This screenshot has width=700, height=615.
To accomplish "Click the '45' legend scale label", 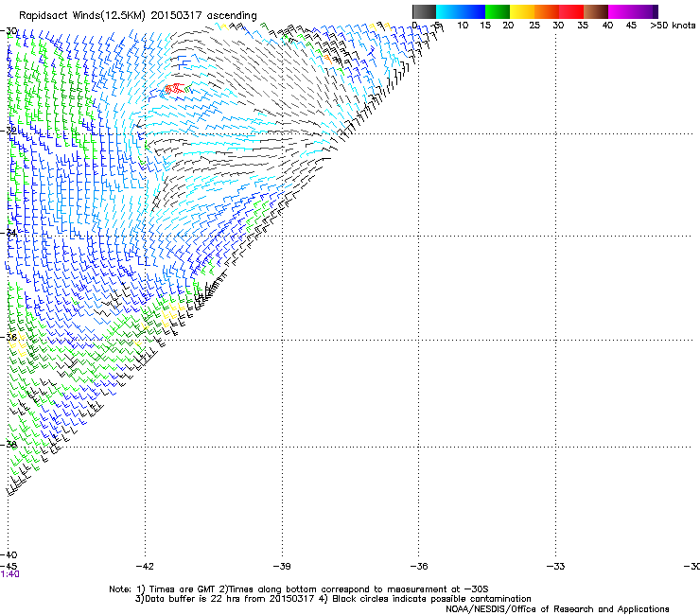I will (631, 26).
